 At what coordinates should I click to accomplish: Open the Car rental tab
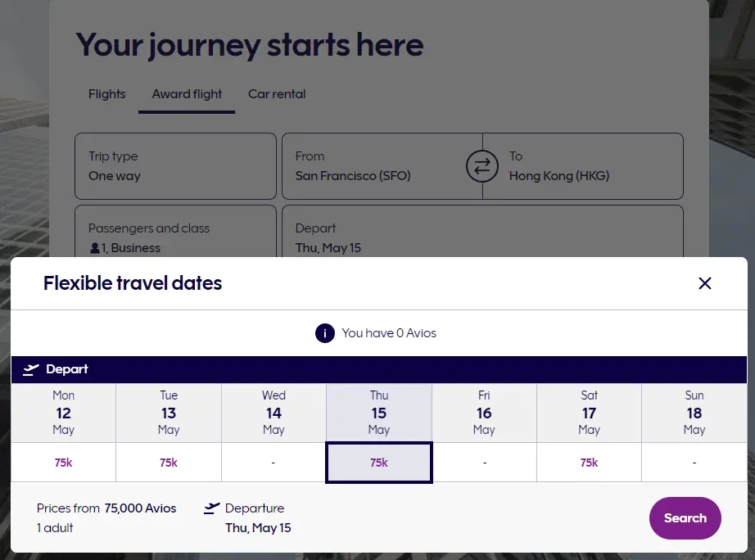[277, 94]
